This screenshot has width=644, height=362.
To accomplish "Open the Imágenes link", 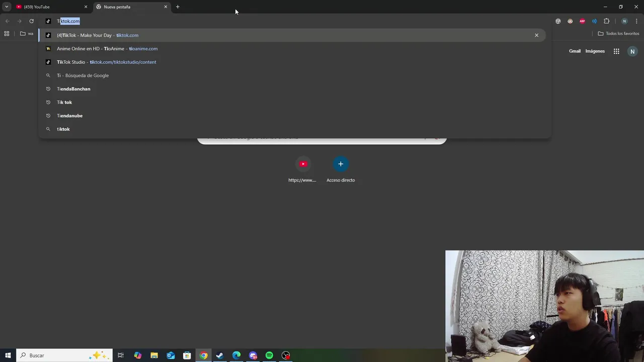I will coord(595,51).
